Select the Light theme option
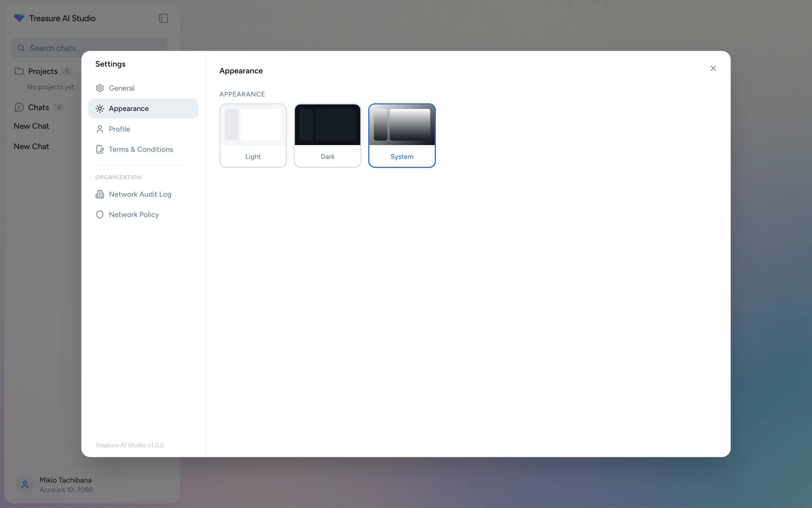The width and height of the screenshot is (812, 508). point(253,135)
